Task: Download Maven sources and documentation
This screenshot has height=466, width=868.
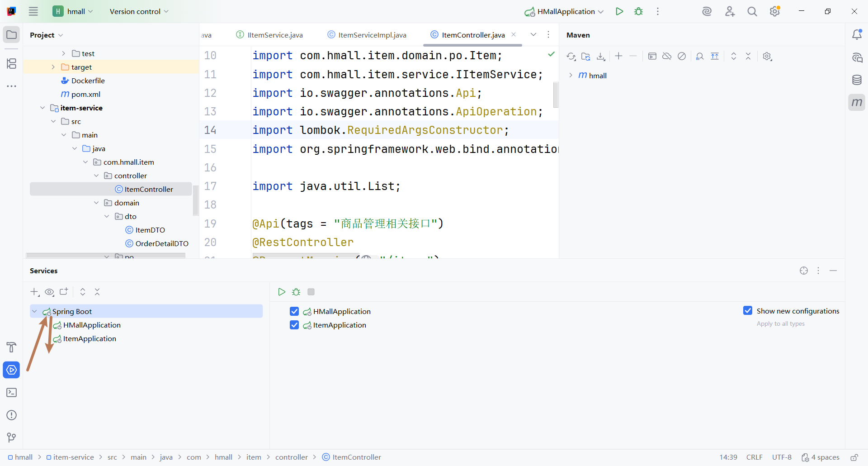Action: point(601,57)
